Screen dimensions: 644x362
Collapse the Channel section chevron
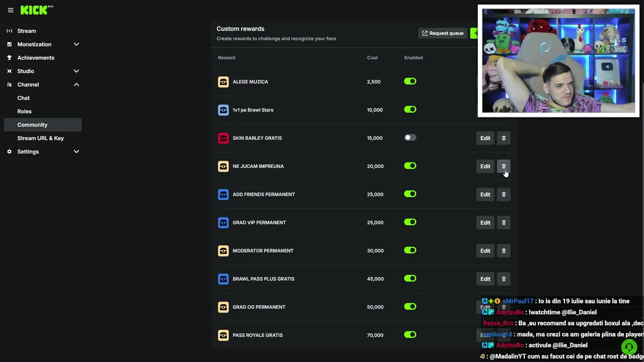pos(76,84)
